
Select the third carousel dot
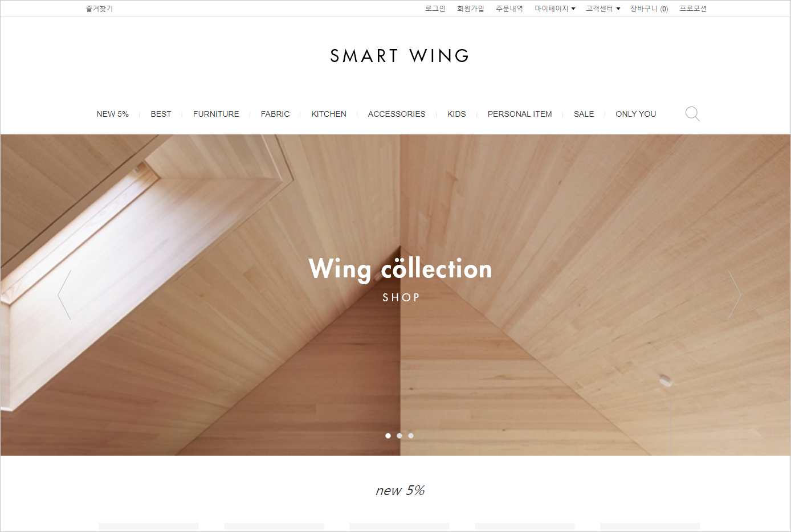[411, 436]
